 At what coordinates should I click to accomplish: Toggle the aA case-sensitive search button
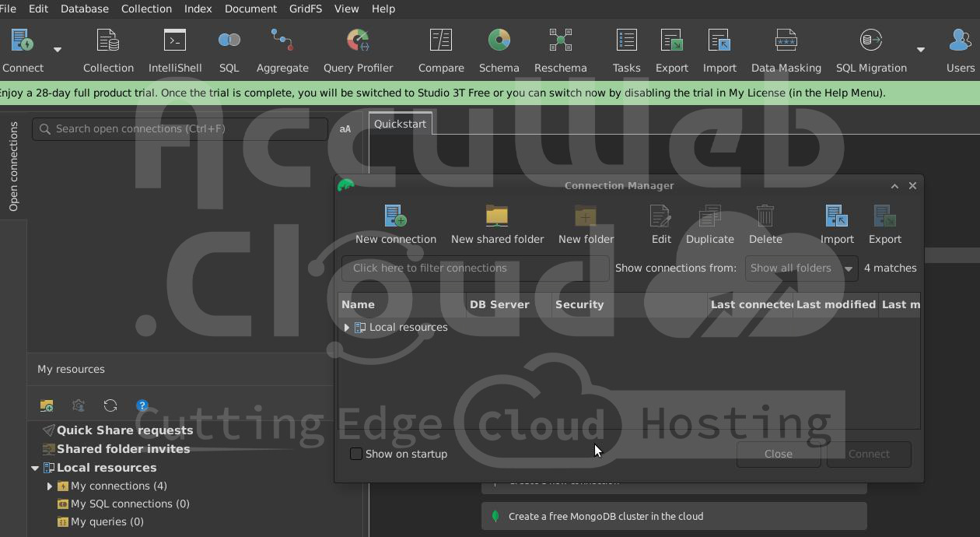click(345, 129)
